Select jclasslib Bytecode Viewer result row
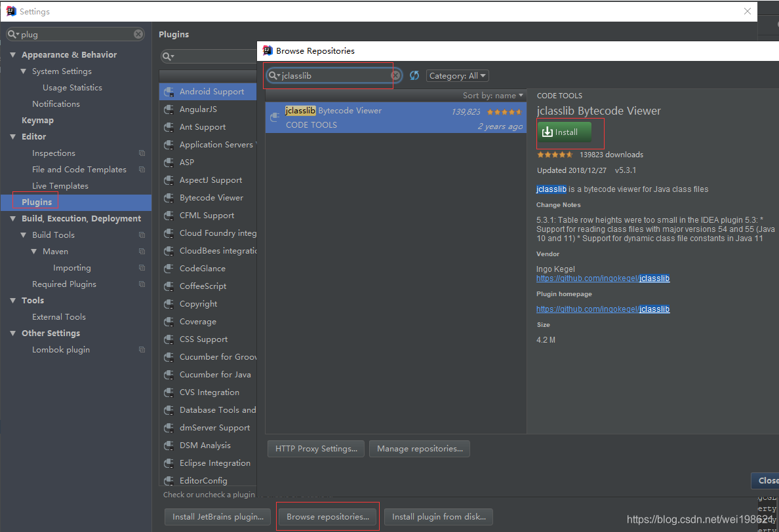The width and height of the screenshot is (779, 532). tap(395, 117)
